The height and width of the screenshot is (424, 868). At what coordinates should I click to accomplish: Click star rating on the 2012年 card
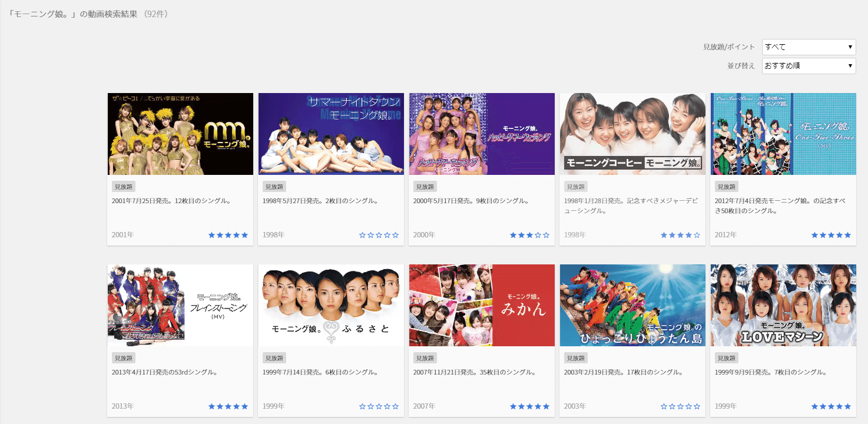[x=831, y=235]
